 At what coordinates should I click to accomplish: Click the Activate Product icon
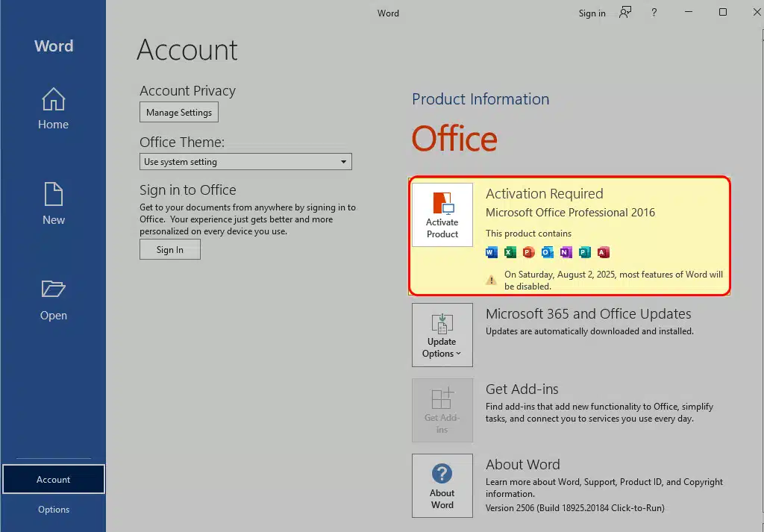coord(442,214)
